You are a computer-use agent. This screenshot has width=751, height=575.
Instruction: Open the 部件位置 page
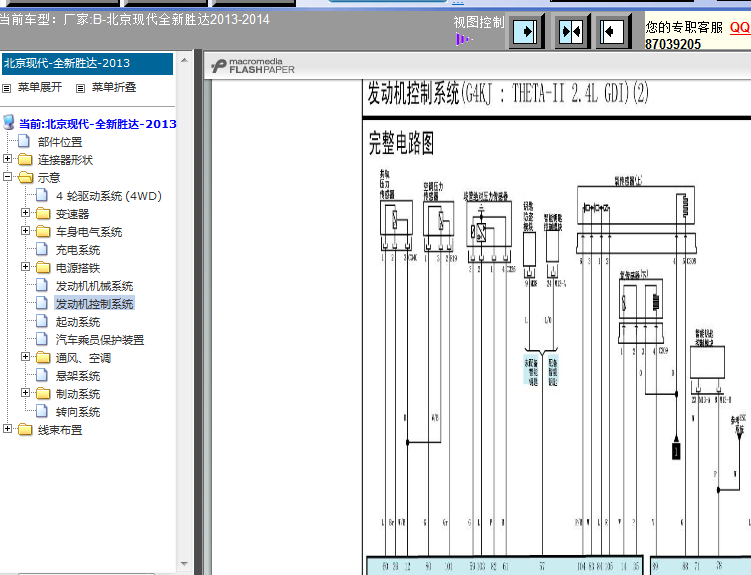(60, 142)
